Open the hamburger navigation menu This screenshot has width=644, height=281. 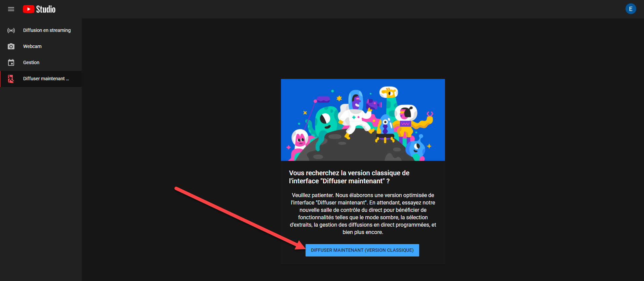click(x=11, y=9)
